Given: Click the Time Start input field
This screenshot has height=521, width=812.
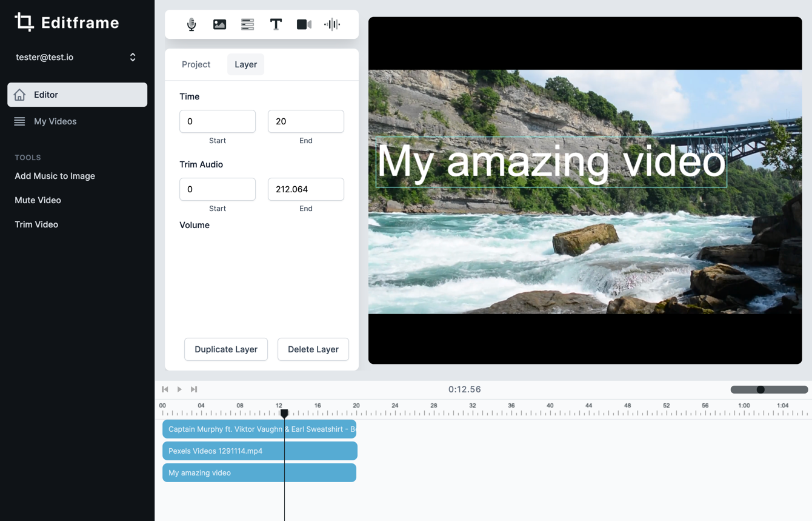Looking at the screenshot, I should (x=218, y=121).
